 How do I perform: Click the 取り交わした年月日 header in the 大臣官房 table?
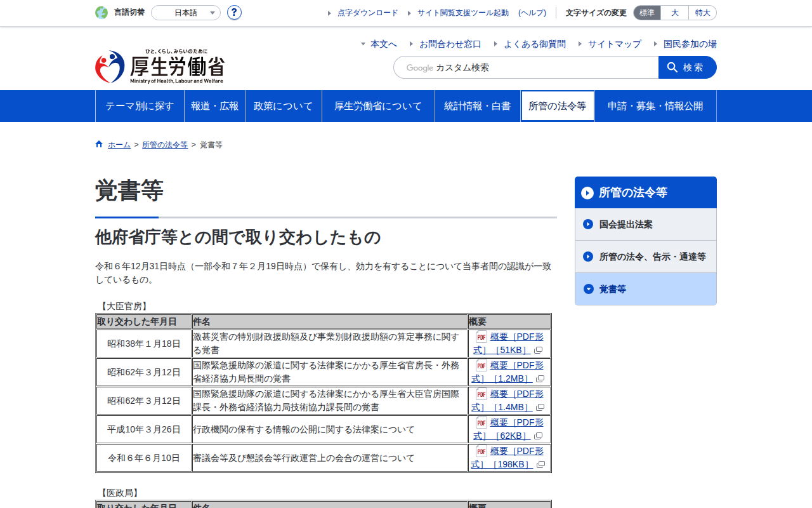tap(144, 321)
